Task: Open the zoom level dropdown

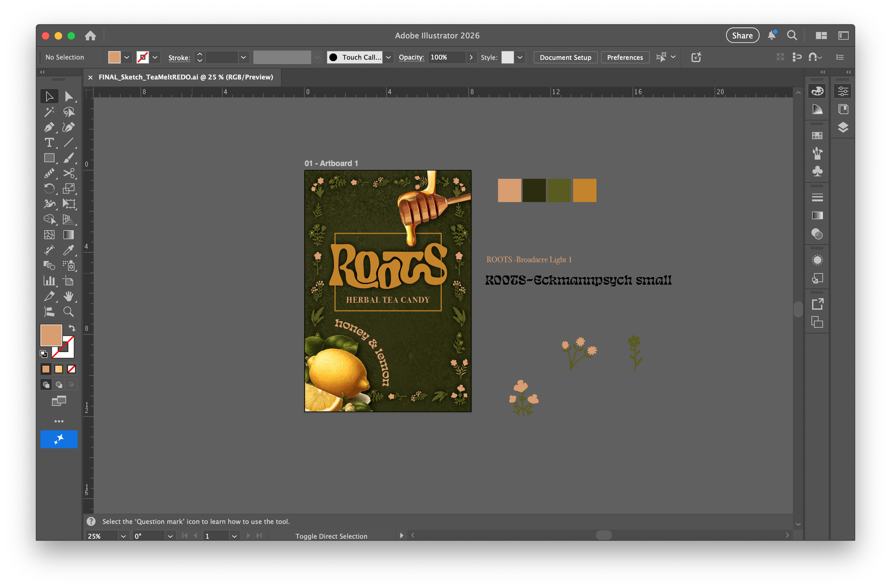Action: point(123,536)
